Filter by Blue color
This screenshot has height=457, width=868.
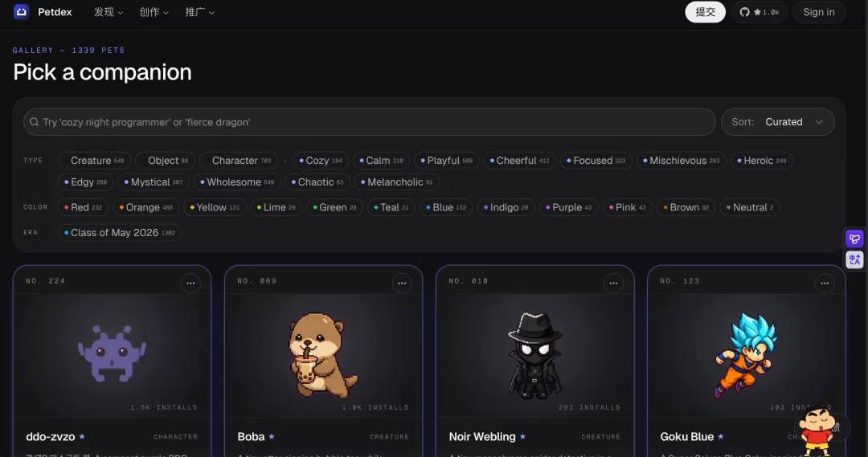[446, 207]
